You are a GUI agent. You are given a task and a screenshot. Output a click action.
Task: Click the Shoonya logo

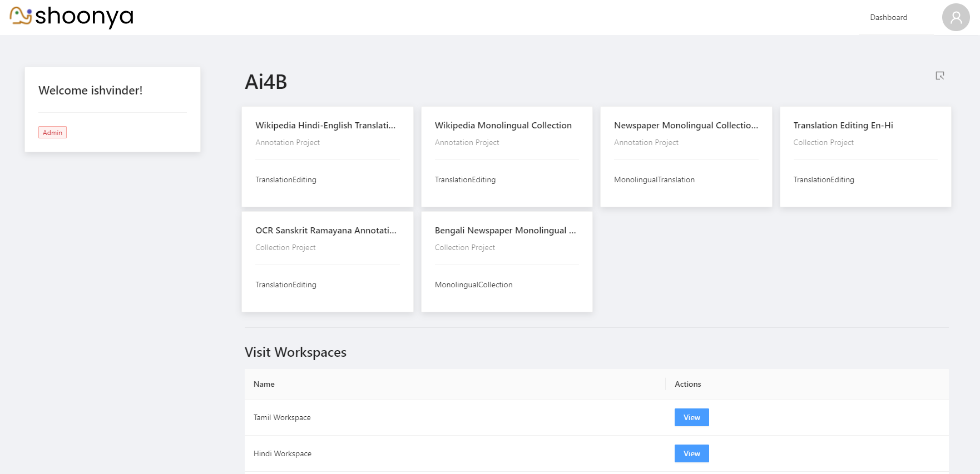tap(72, 17)
